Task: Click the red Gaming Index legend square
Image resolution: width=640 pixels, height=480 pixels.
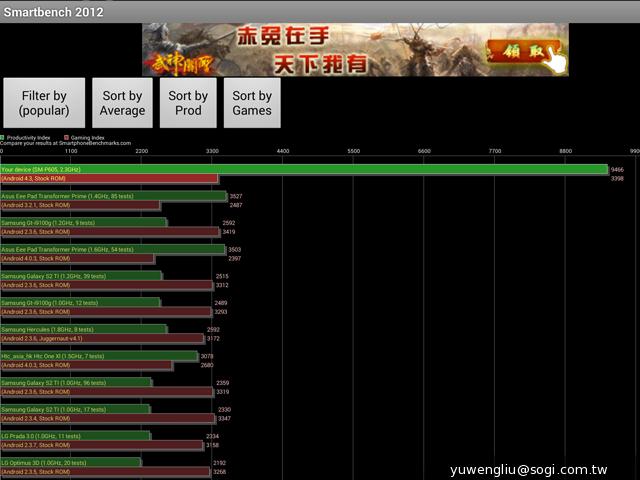Action: point(66,136)
